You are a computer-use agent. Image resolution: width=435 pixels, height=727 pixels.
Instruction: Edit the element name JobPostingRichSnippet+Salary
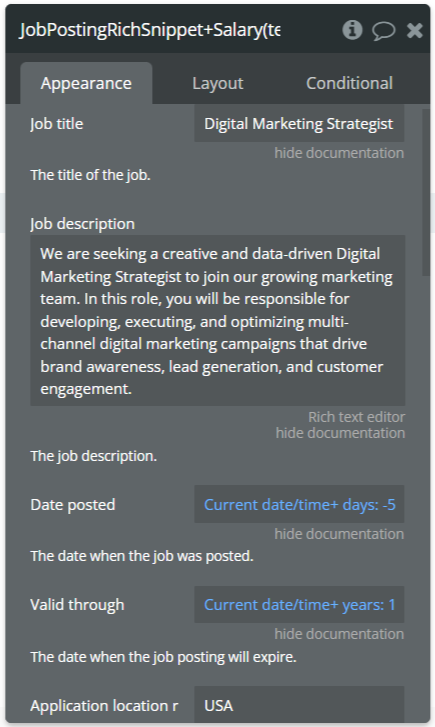(x=150, y=30)
